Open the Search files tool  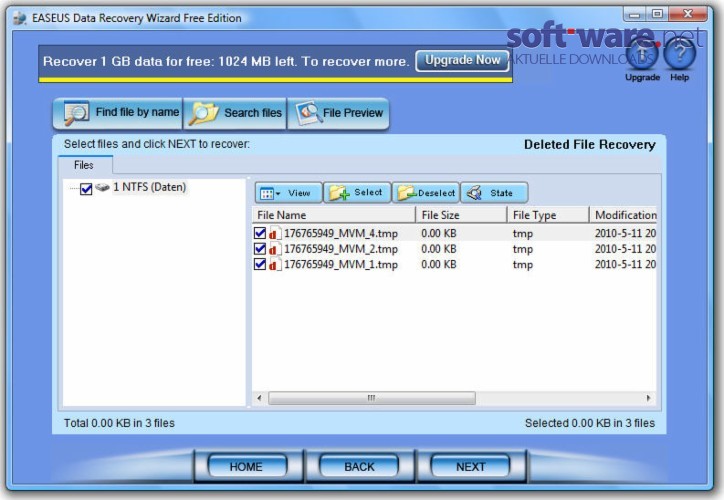235,113
